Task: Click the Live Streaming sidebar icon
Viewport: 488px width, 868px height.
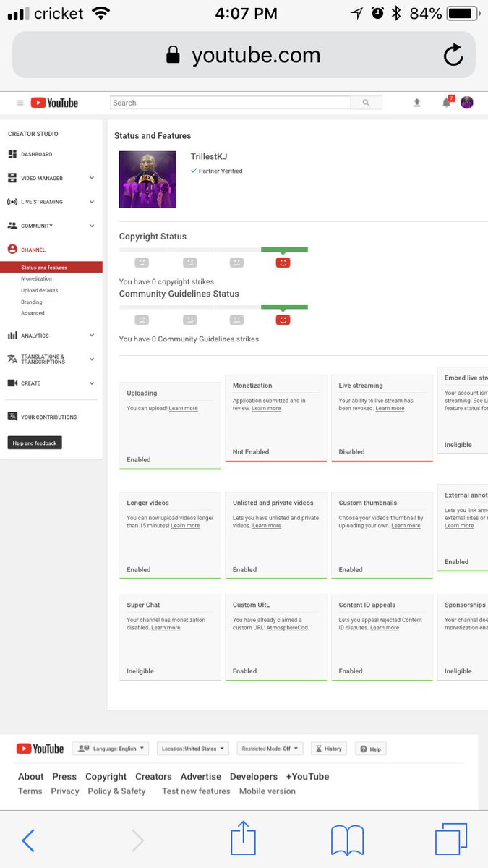Action: pyautogui.click(x=12, y=202)
